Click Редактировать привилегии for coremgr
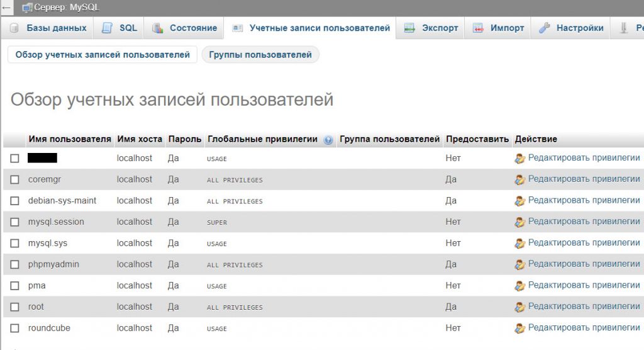 tap(584, 179)
